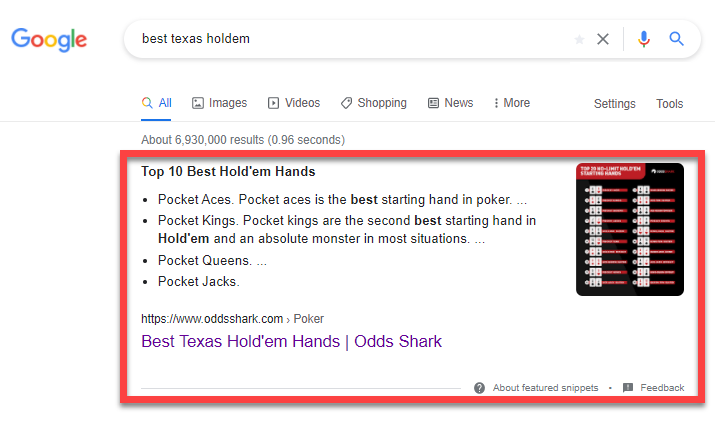Image resolution: width=715 pixels, height=426 pixels.
Task: Click the Feedback link
Action: click(x=662, y=388)
